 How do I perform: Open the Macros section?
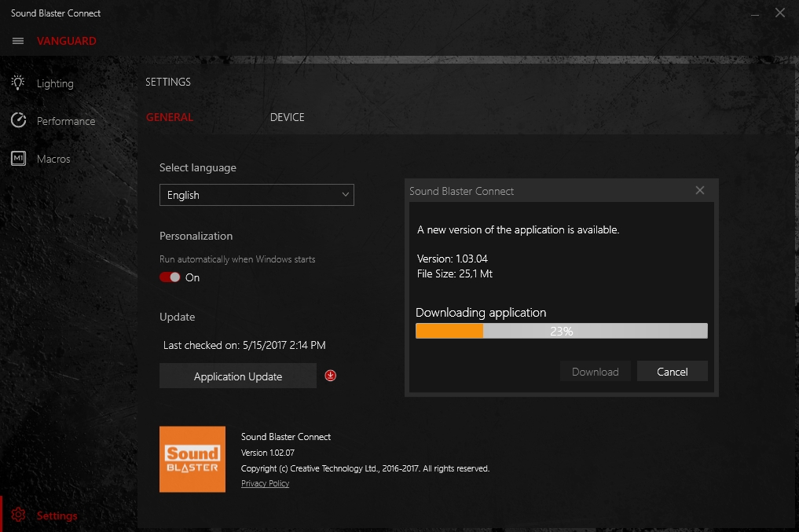pos(53,159)
